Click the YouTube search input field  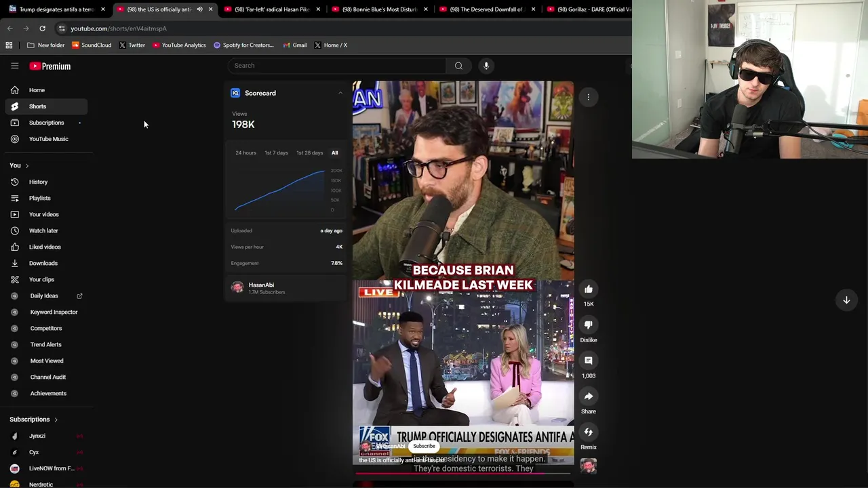coord(337,66)
